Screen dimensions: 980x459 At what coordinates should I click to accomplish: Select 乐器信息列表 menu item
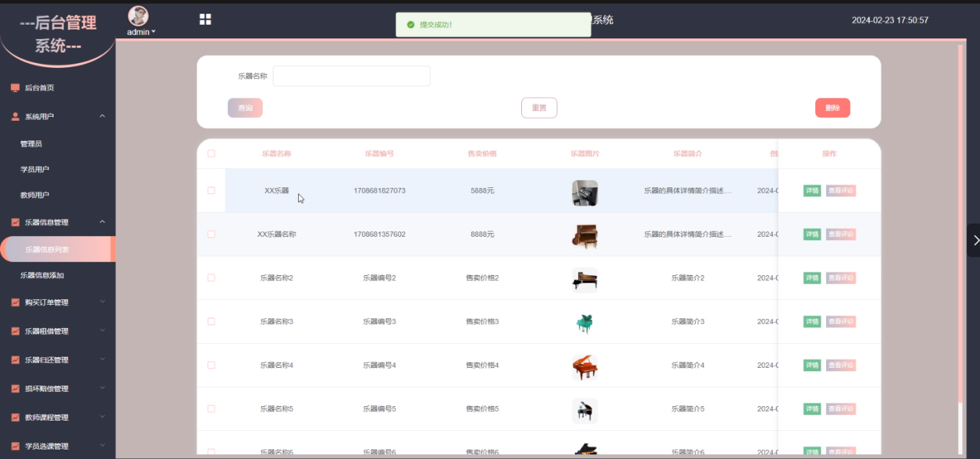click(58, 250)
